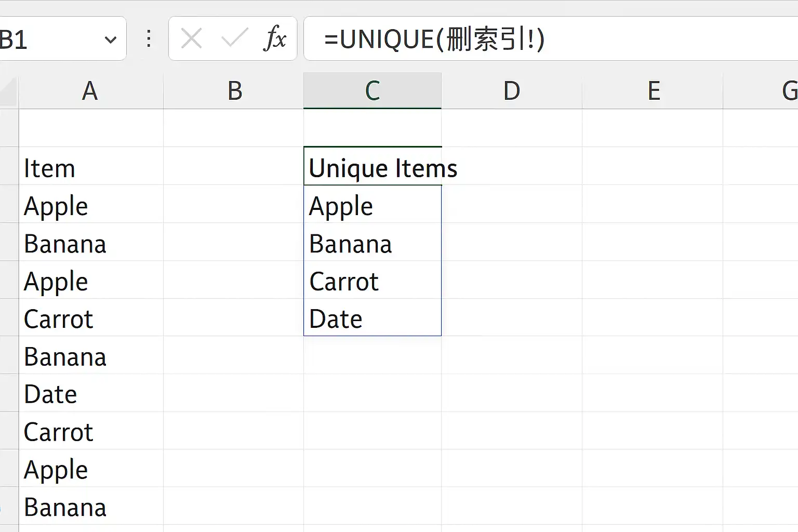Select the Date cell in column A
798x532 pixels.
click(x=91, y=393)
